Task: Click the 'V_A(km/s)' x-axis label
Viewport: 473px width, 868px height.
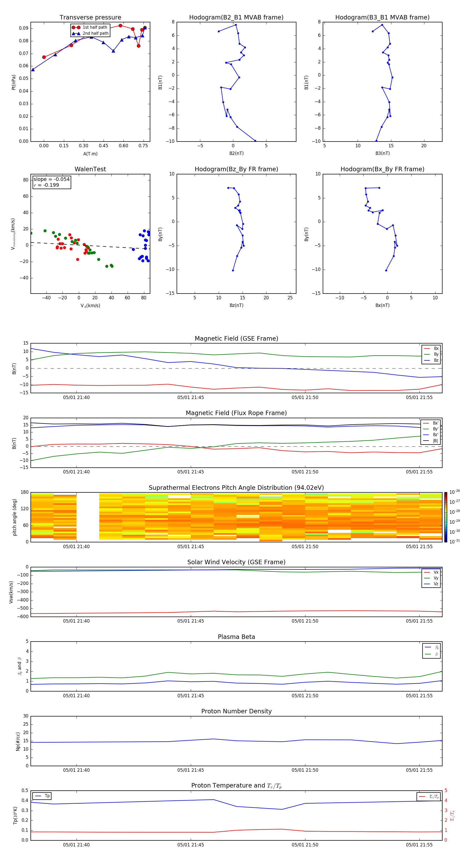Action: point(90,306)
